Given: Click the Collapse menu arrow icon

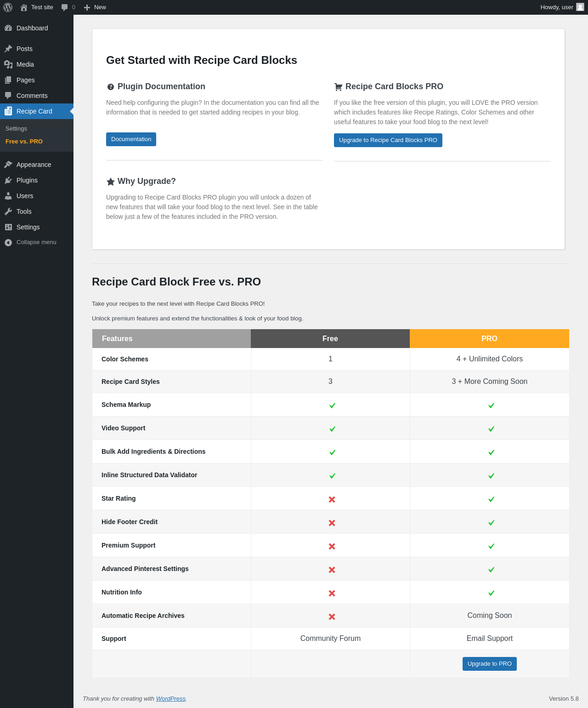Looking at the screenshot, I should 8,242.
